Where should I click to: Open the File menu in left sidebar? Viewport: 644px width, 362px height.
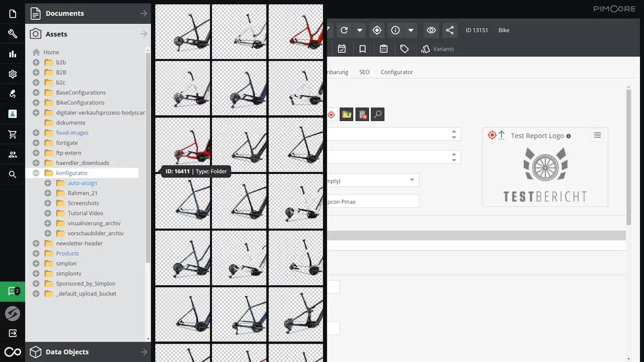(x=13, y=14)
